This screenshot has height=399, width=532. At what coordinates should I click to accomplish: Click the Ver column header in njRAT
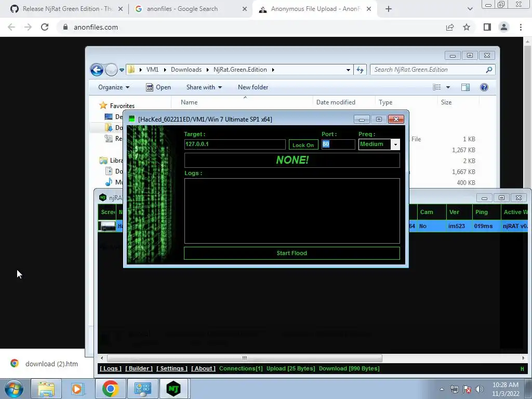(x=459, y=212)
